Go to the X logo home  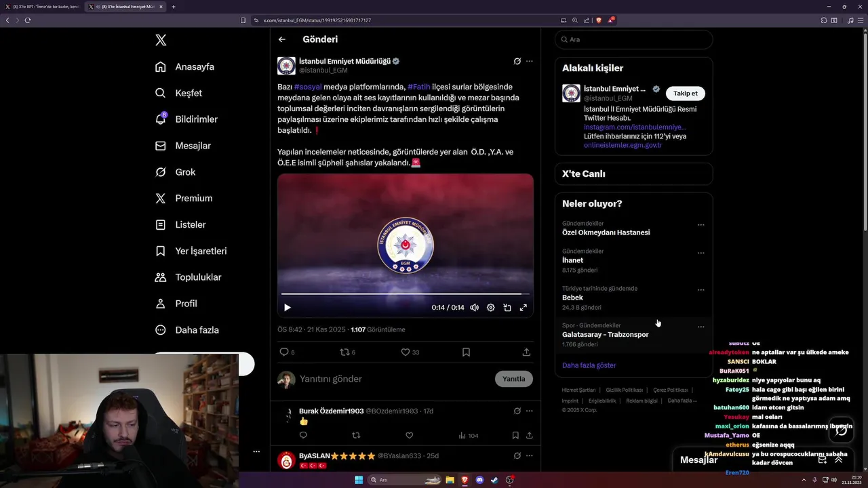click(x=161, y=40)
